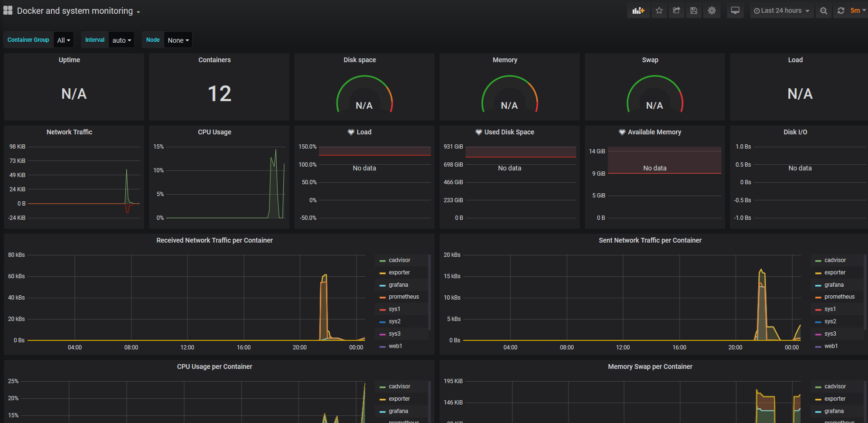Click the Add panel icon
The width and height of the screenshot is (868, 423).
[638, 10]
